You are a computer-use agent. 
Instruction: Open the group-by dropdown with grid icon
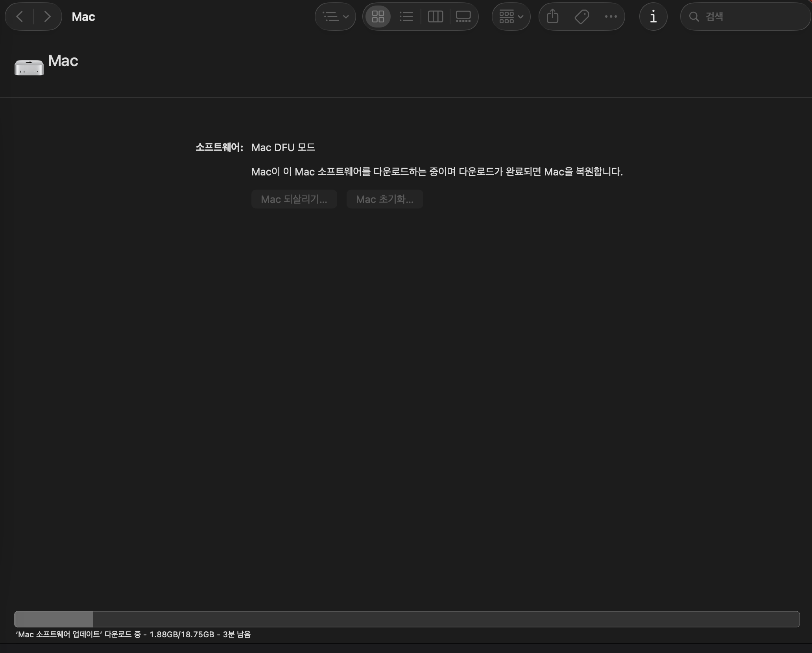[511, 17]
